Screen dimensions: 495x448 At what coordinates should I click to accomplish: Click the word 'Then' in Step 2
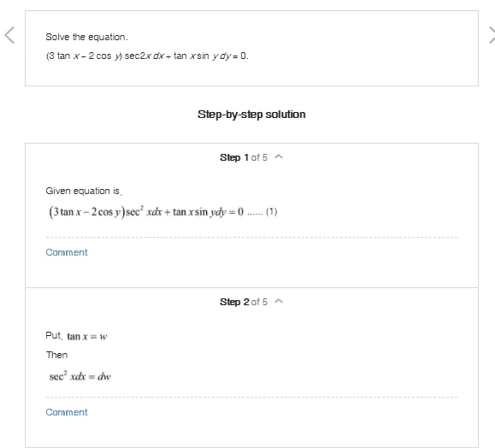click(x=56, y=355)
